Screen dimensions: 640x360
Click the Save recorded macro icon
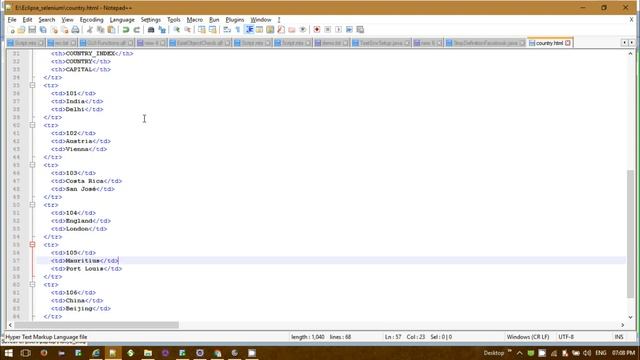360,30
